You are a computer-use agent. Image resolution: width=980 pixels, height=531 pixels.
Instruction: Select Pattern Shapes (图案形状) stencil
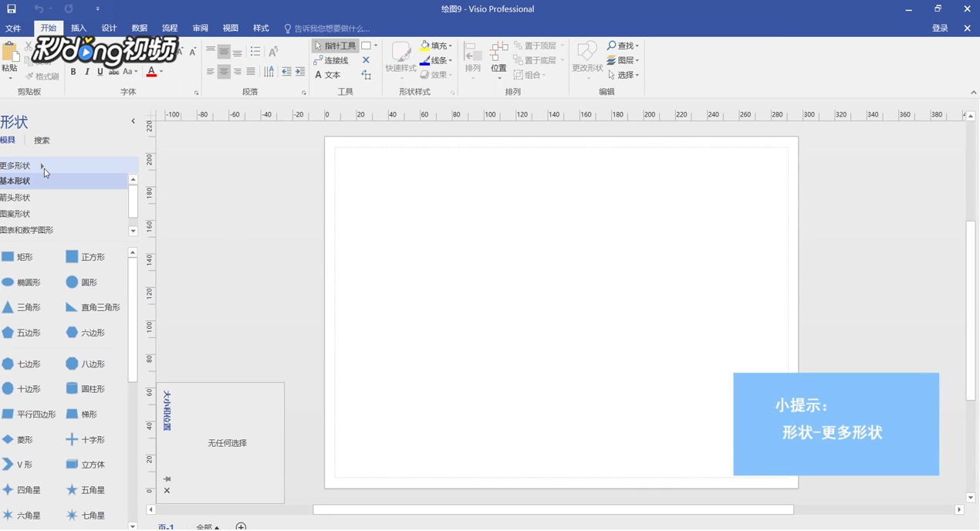(63, 214)
